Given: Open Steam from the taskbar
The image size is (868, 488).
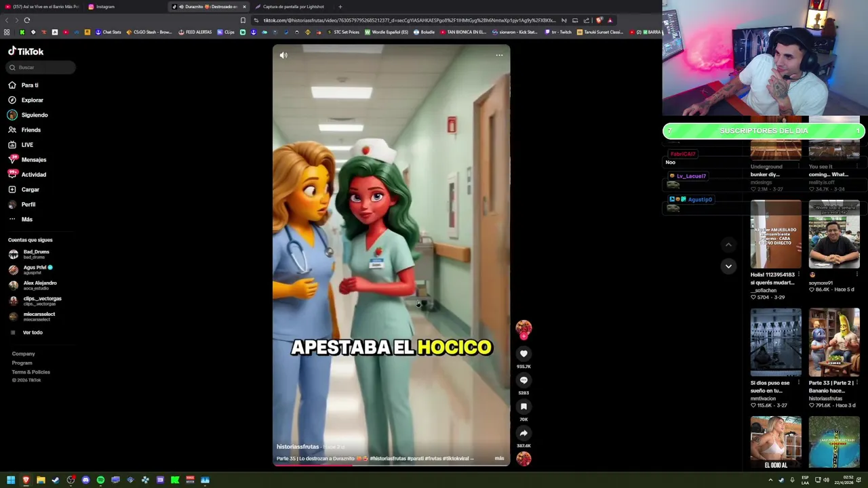Looking at the screenshot, I should 56,480.
